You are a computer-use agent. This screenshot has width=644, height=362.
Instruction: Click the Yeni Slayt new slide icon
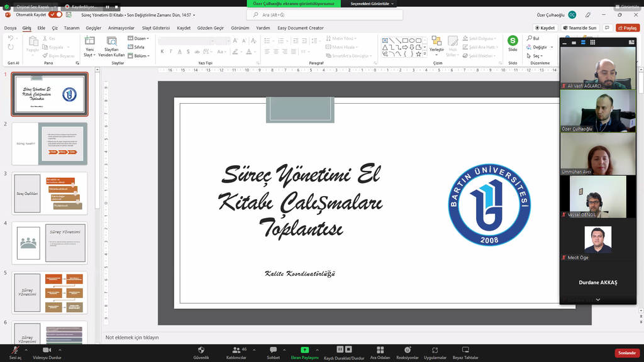[89, 41]
